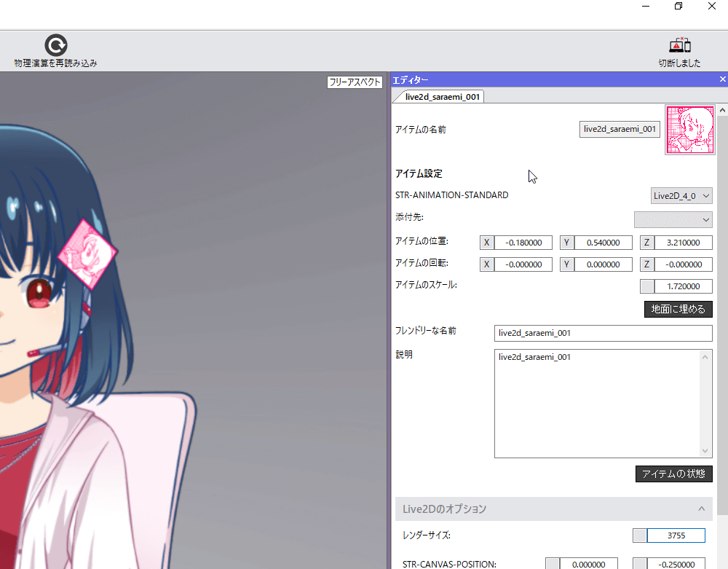Viewport: 728px width, 569px height.
Task: Edit the render size value 3755
Action: click(676, 535)
